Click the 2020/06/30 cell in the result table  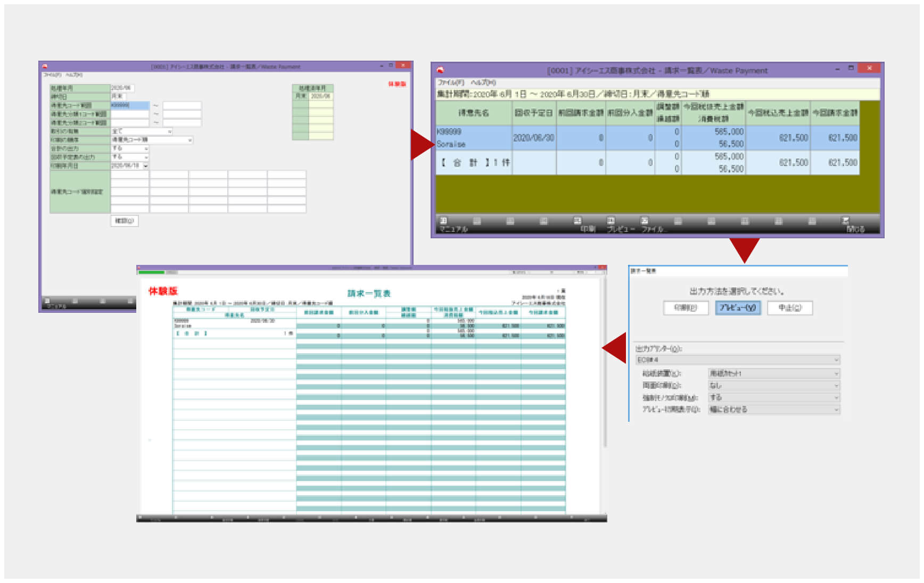pyautogui.click(x=534, y=138)
